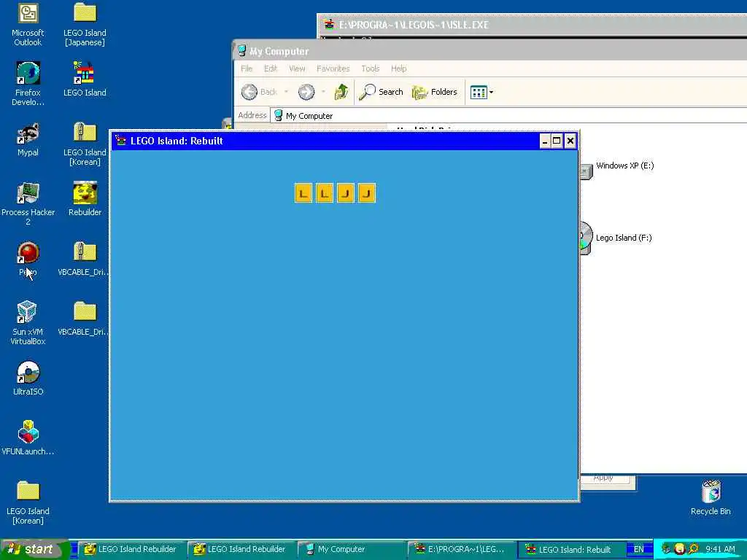Open the Edit menu in My Computer
Viewport: 747px width, 560px height.
pos(271,69)
